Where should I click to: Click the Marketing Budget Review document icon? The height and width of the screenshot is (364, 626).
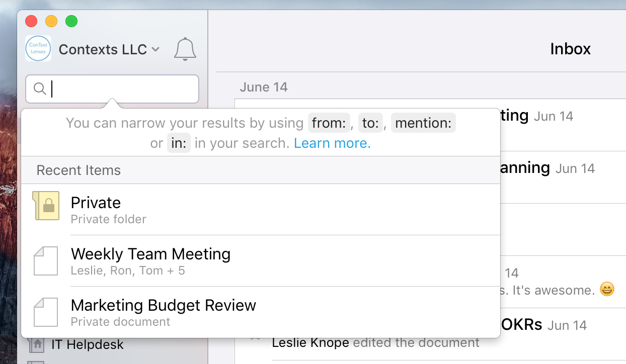point(46,312)
